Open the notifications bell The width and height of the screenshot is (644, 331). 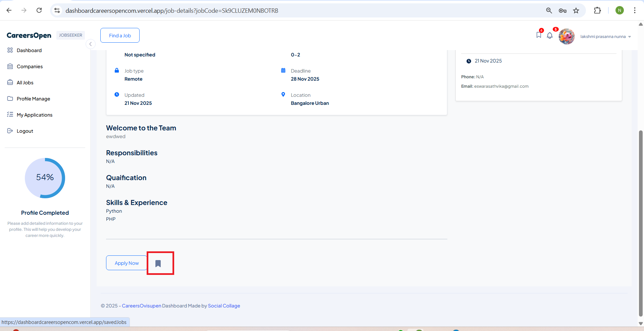coord(549,36)
